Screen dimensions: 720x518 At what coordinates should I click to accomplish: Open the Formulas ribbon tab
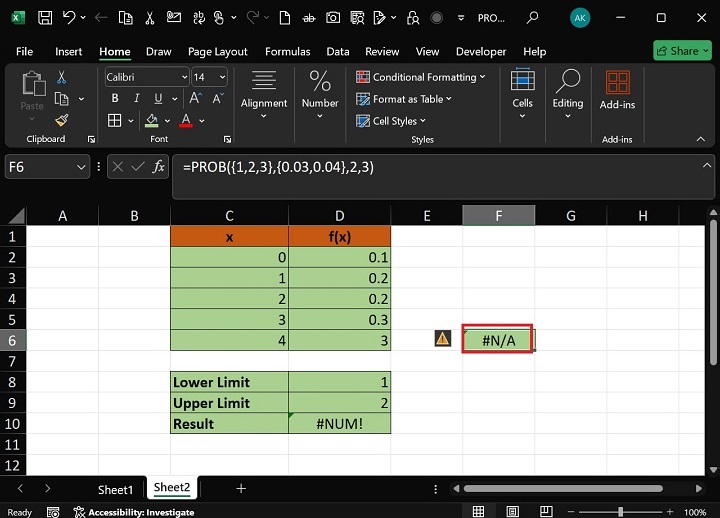287,51
